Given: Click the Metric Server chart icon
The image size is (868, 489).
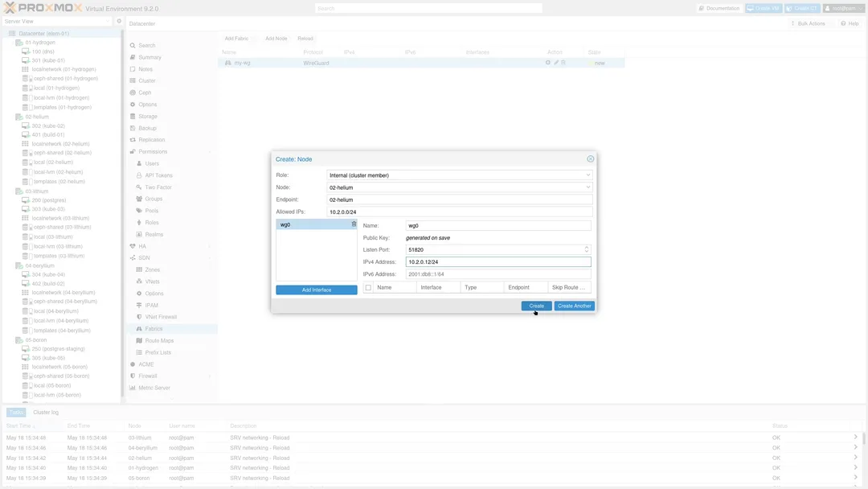Looking at the screenshot, I should point(133,388).
